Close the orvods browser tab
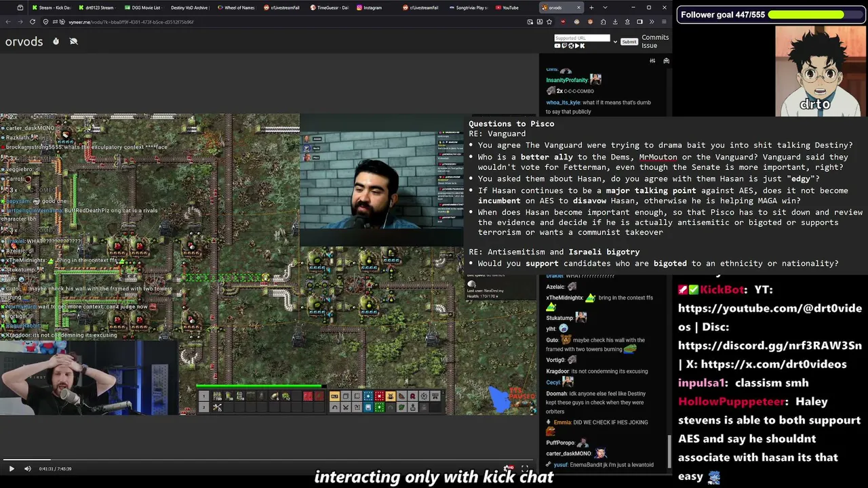Viewport: 868px width, 488px height. pyautogui.click(x=578, y=7)
